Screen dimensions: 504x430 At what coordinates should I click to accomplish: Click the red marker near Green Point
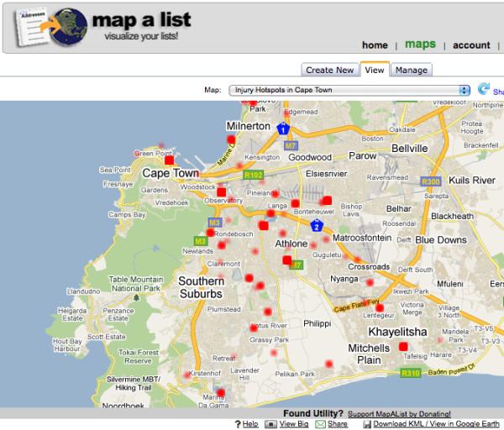[x=169, y=160]
